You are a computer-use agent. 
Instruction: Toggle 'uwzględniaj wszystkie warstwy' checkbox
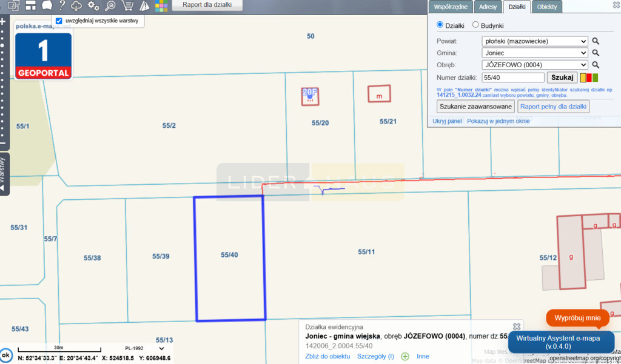point(59,21)
